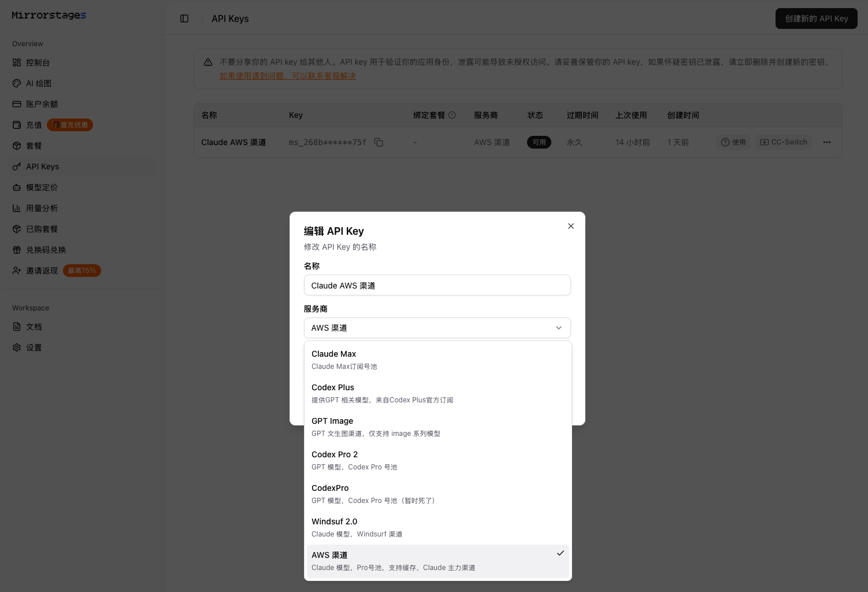Image resolution: width=868 pixels, height=592 pixels.
Task: Click the CC-Switch button
Action: (x=784, y=142)
